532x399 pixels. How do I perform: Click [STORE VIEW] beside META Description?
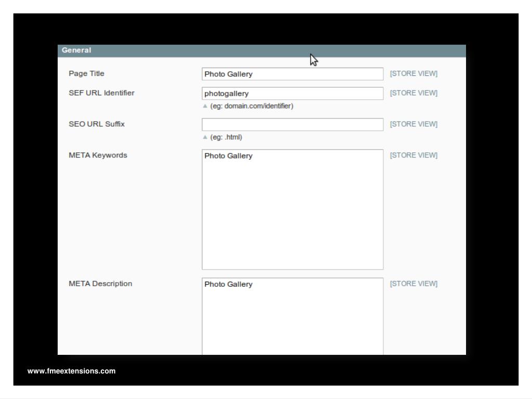(x=414, y=284)
